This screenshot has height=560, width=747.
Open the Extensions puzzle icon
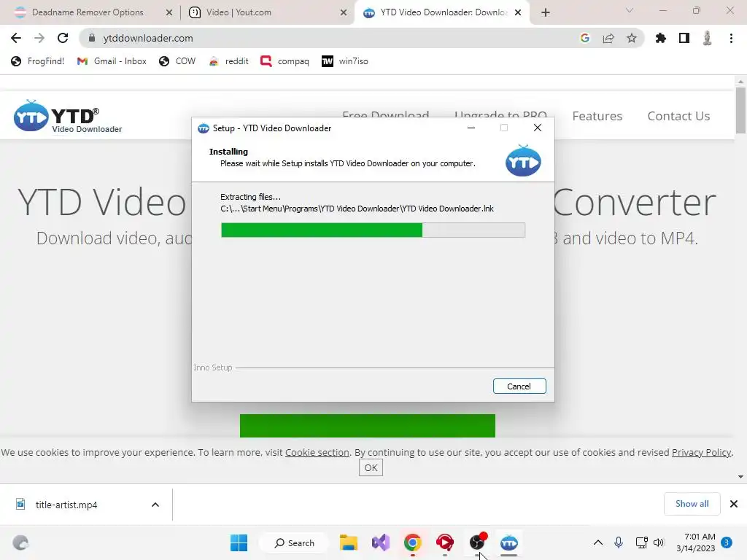click(661, 38)
